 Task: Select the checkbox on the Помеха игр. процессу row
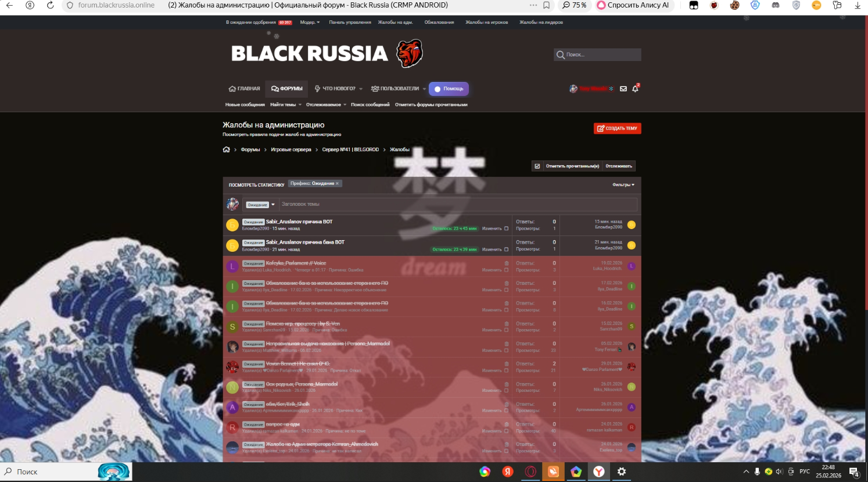pyautogui.click(x=506, y=330)
